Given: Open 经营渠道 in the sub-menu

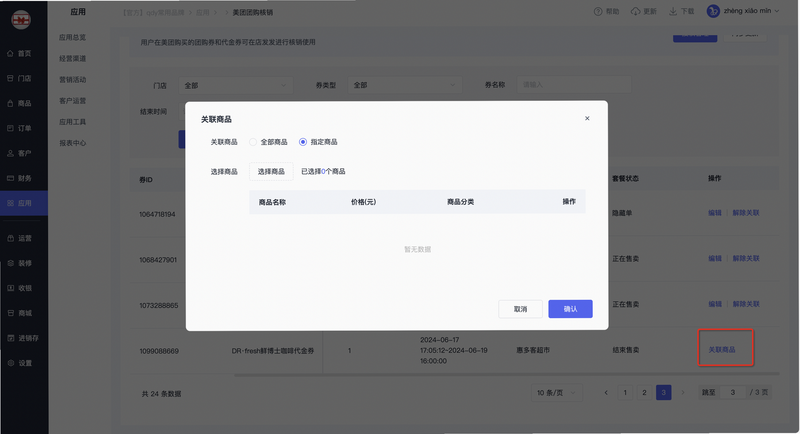Looking at the screenshot, I should click(72, 59).
